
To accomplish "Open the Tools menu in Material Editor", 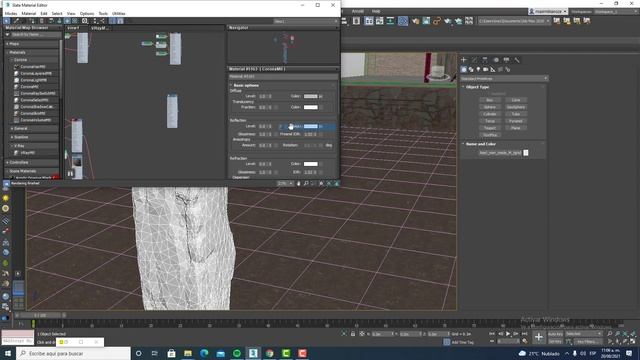I will (x=103, y=13).
